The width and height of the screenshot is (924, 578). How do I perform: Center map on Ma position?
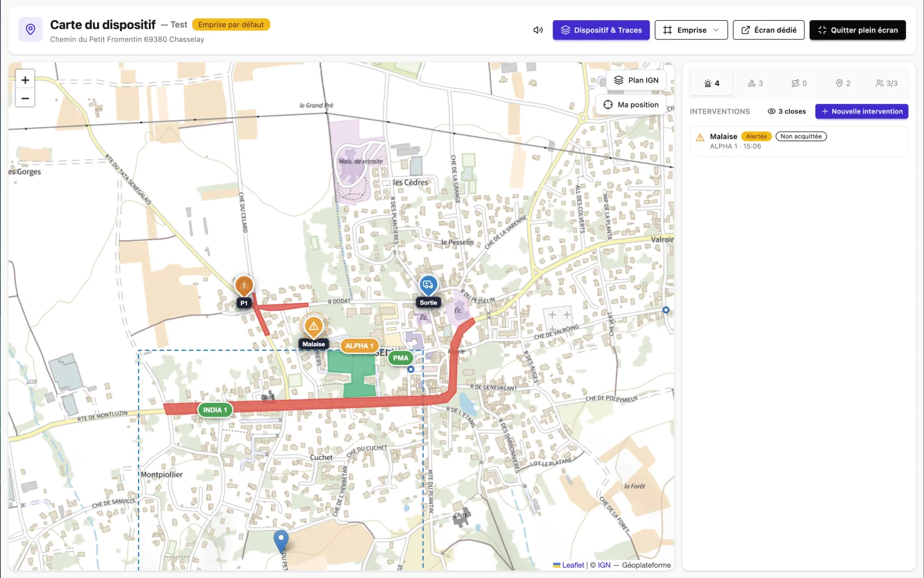[631, 105]
